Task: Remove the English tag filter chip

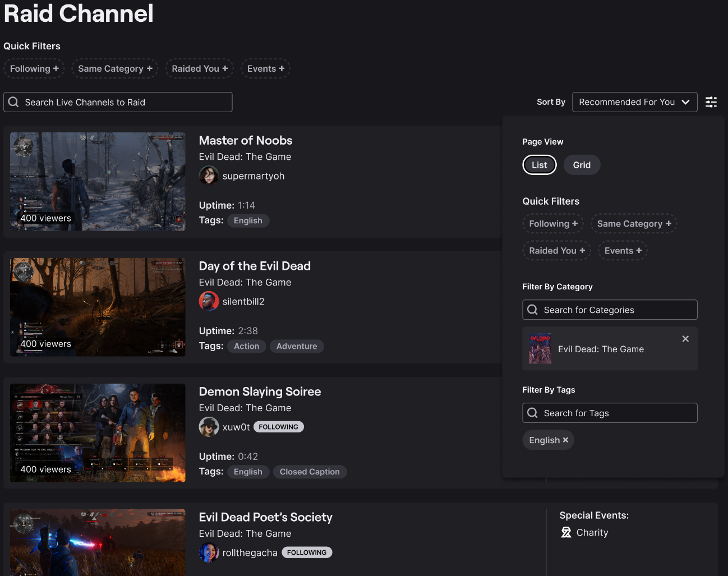Action: point(565,440)
